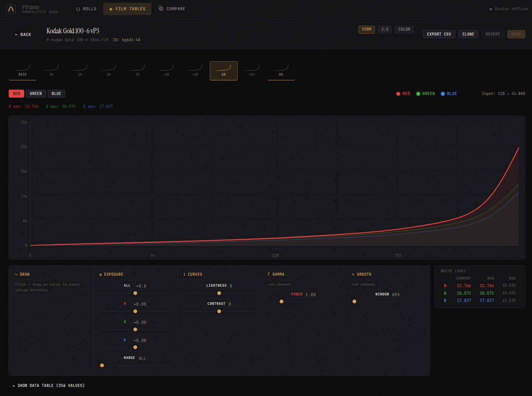Click the Smooth wave icon
Screen dimensions: 532x396
point(353,275)
